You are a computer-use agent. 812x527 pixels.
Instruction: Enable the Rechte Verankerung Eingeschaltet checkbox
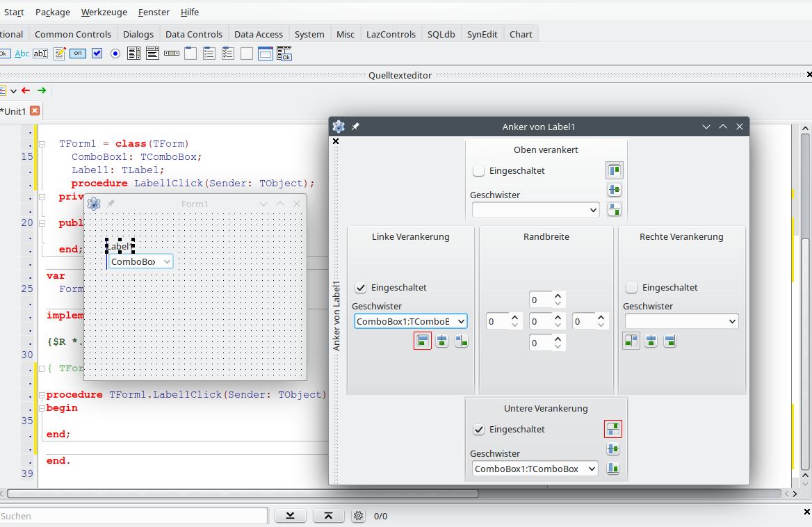pos(632,288)
